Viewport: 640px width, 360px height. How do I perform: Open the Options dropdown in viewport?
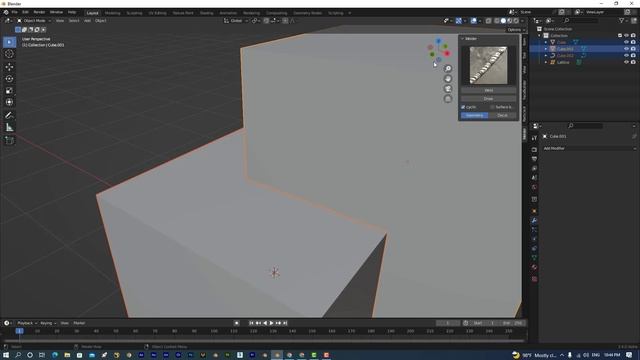coord(516,30)
